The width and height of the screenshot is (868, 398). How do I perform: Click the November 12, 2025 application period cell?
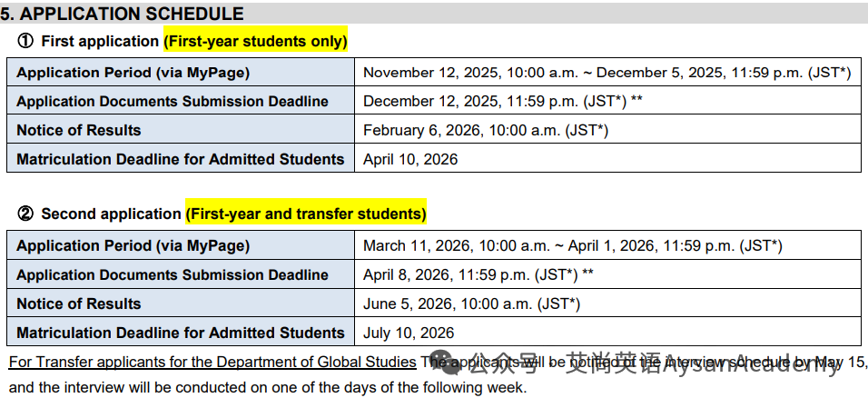click(x=607, y=72)
